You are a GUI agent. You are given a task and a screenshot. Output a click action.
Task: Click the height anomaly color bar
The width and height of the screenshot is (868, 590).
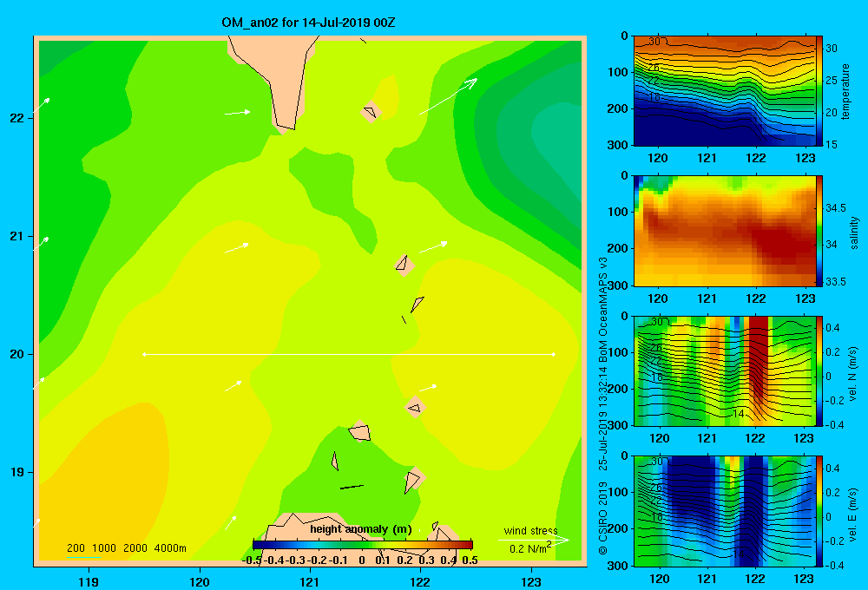pos(363,545)
